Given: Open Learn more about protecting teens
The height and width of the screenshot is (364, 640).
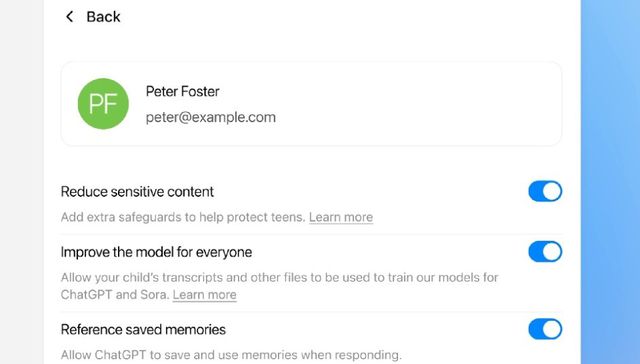Looking at the screenshot, I should point(341,217).
